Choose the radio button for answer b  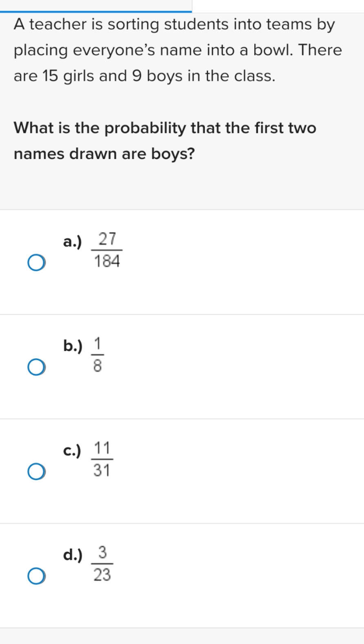[x=36, y=367]
